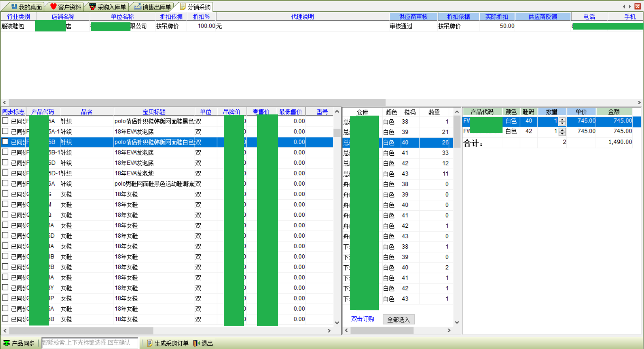Check the 18年EVA发泡地 row checkbox

pyautogui.click(x=5, y=173)
